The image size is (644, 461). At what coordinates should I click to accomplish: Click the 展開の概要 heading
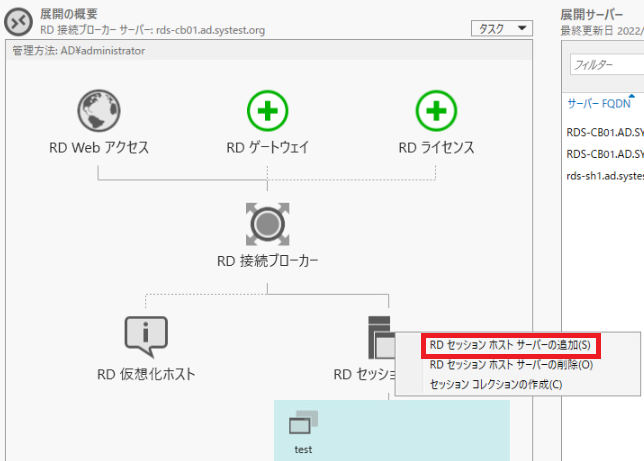pyautogui.click(x=69, y=14)
